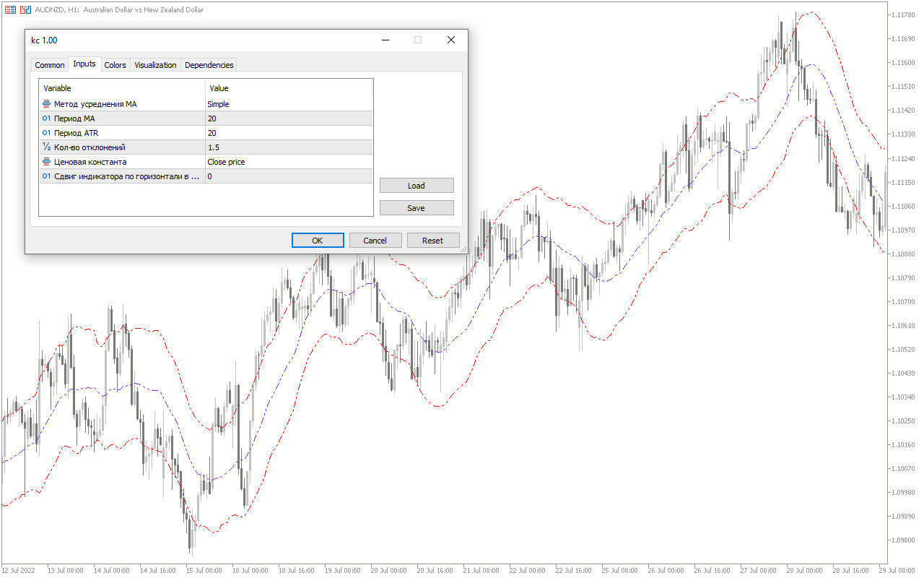
Task: Select the 'Simple' averaging method value
Action: [x=289, y=104]
